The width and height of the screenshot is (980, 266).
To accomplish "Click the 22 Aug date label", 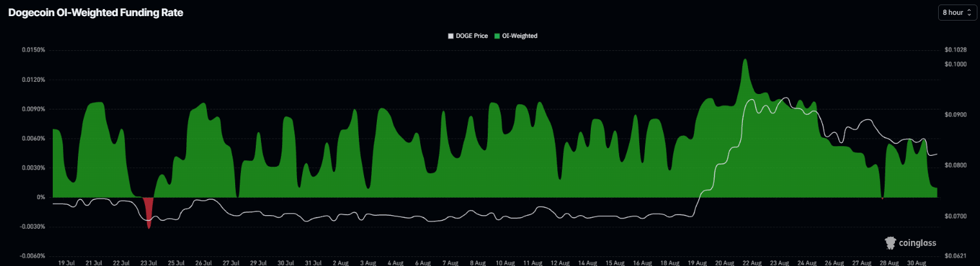I will [753, 263].
